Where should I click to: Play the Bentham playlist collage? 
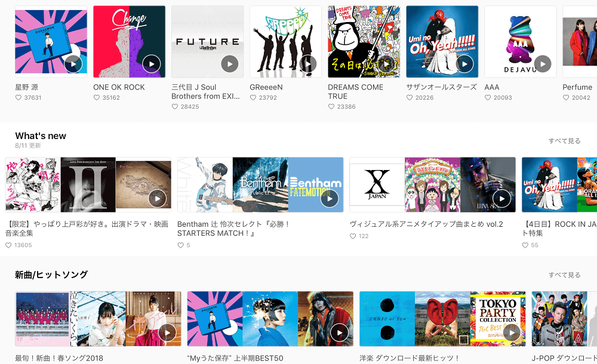tap(330, 198)
